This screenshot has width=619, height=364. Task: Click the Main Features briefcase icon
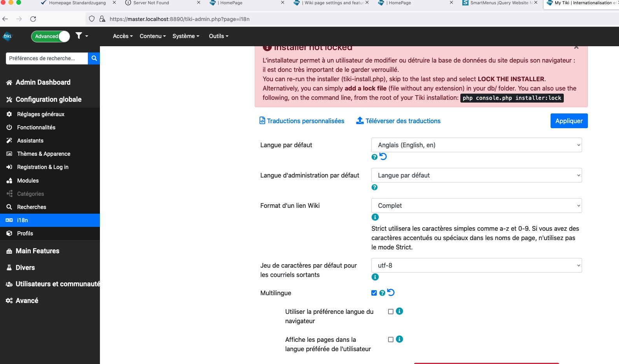(9, 251)
